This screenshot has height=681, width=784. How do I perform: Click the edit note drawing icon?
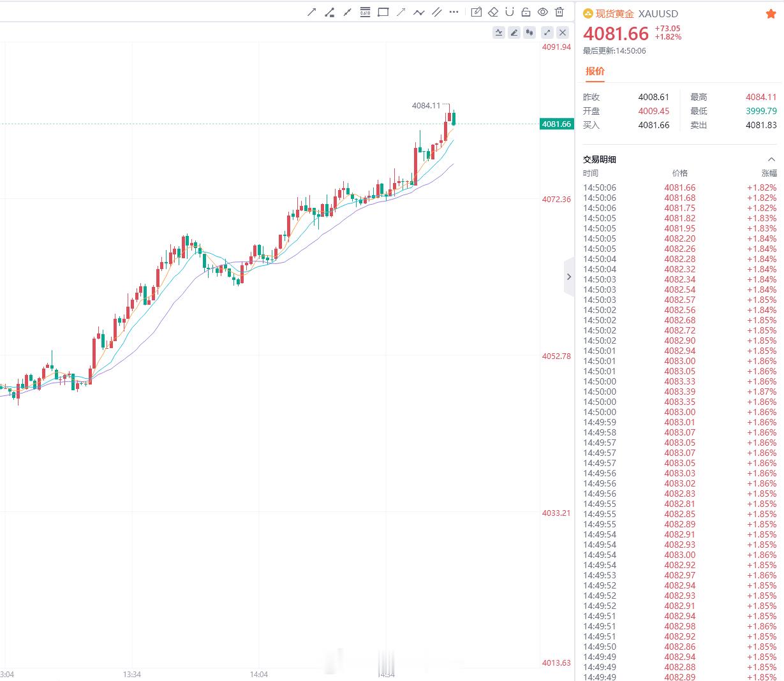pyautogui.click(x=476, y=12)
